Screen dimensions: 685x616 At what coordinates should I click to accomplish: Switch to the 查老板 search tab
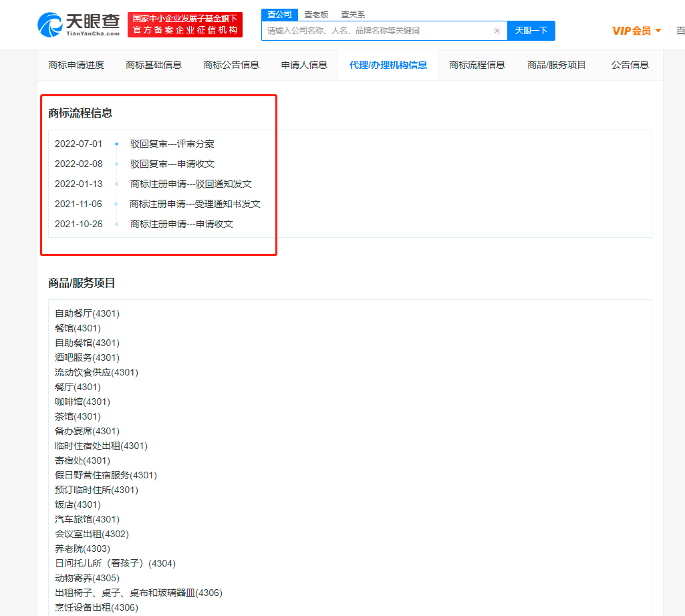pos(316,15)
